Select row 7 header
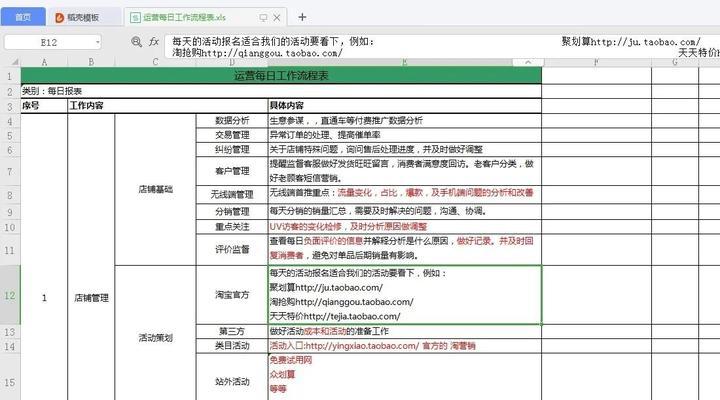Screen dimensions: 720x400 tap(10, 171)
